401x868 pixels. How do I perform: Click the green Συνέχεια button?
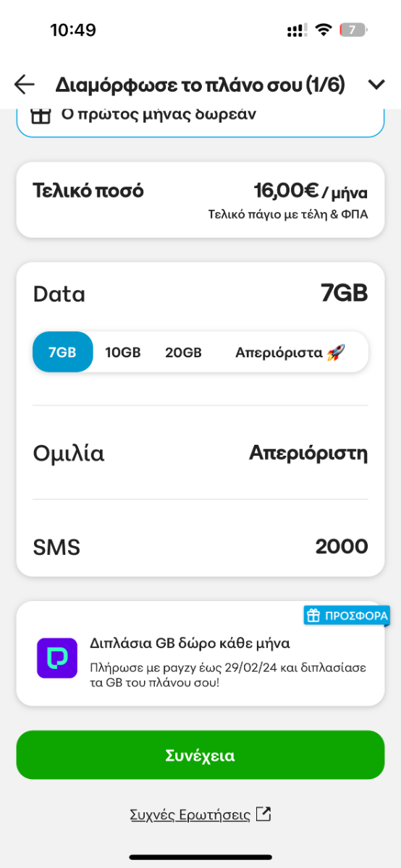click(200, 755)
